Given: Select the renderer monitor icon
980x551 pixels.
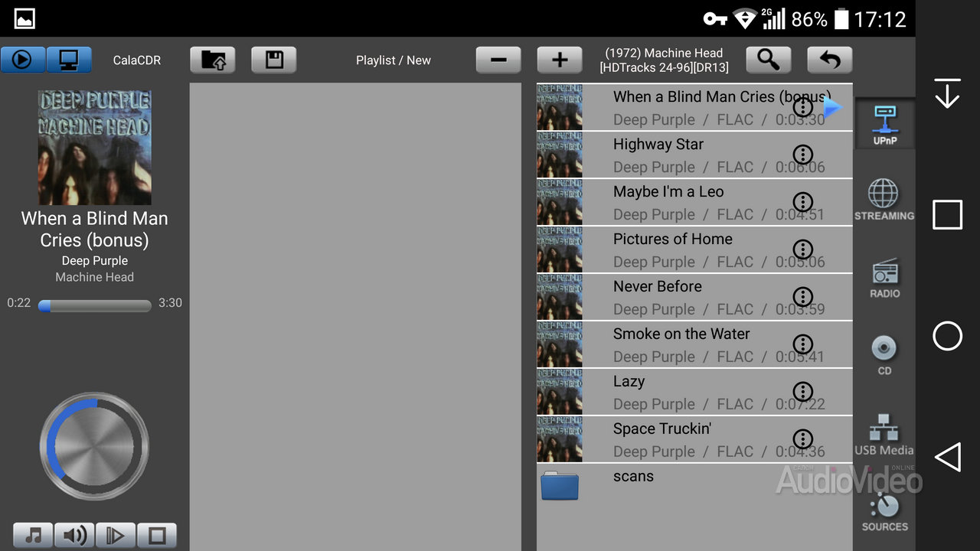Looking at the screenshot, I should 69,60.
